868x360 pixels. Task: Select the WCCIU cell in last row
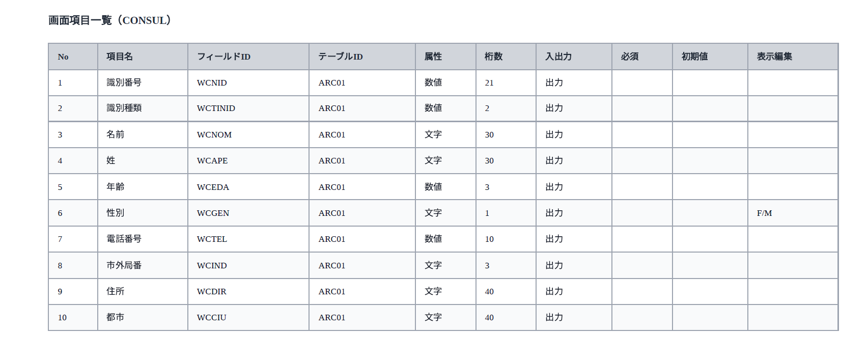[x=248, y=317]
